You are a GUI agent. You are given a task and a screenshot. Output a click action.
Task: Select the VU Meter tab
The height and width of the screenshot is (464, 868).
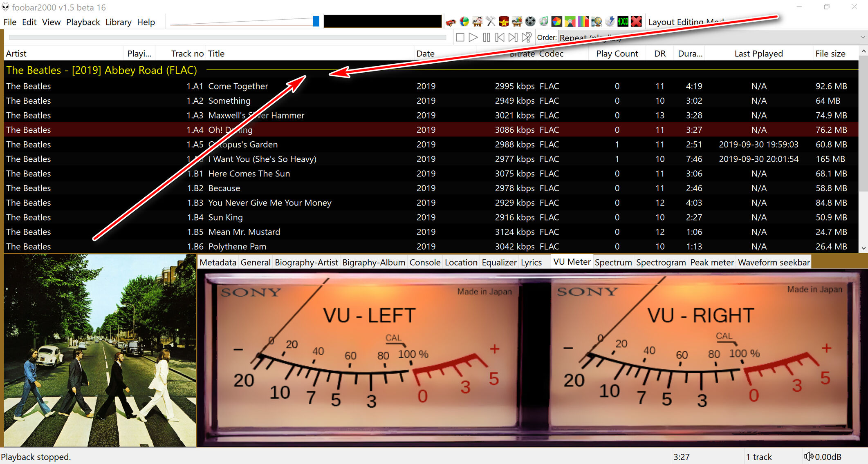tap(572, 262)
